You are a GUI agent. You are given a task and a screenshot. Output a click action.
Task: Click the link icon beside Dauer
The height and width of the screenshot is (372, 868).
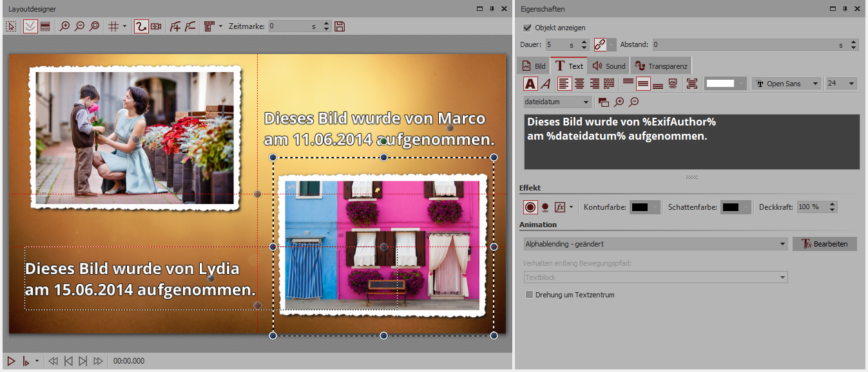600,45
